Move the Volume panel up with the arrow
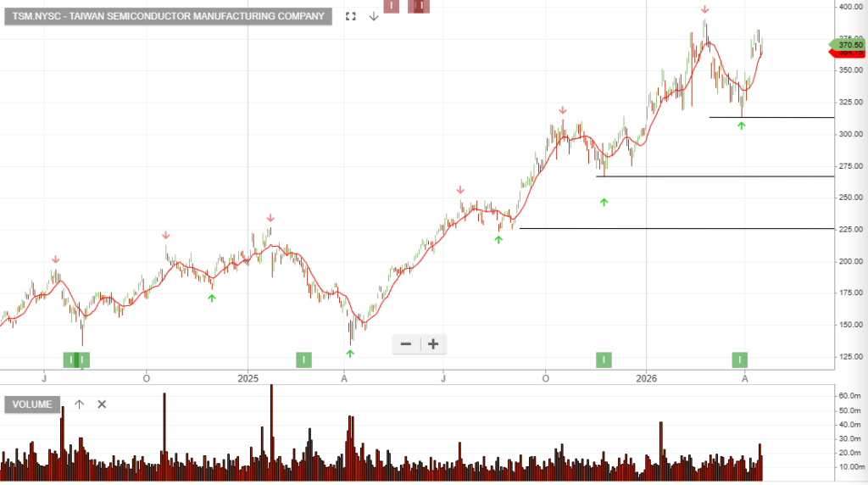The image size is (868, 485). [x=79, y=404]
